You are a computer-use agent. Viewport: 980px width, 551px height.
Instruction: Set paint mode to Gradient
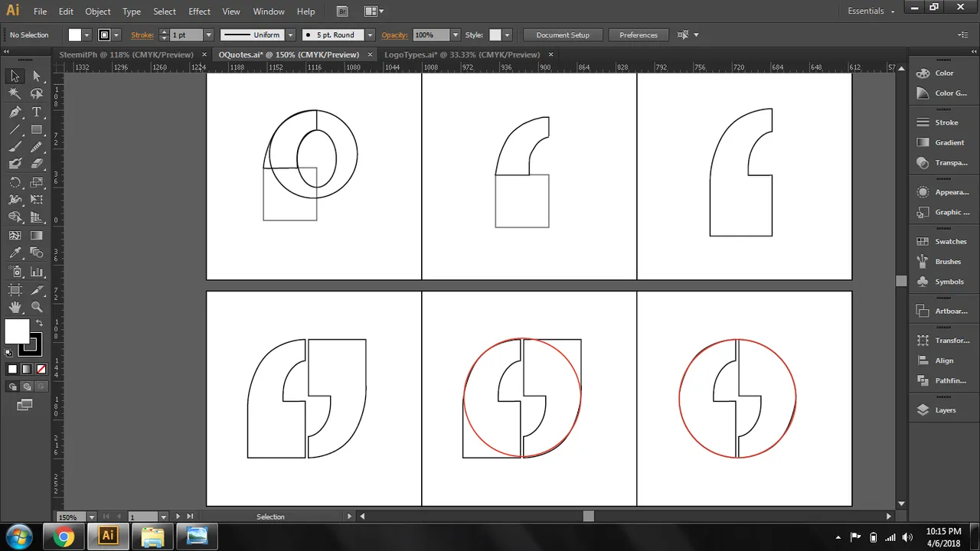(x=27, y=369)
